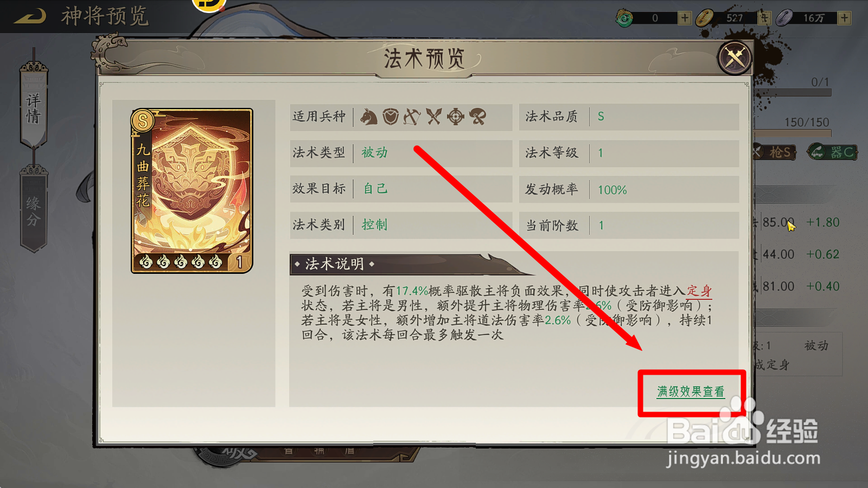Select the 九曲葬花 spell card
This screenshot has height=488, width=868.
point(192,191)
